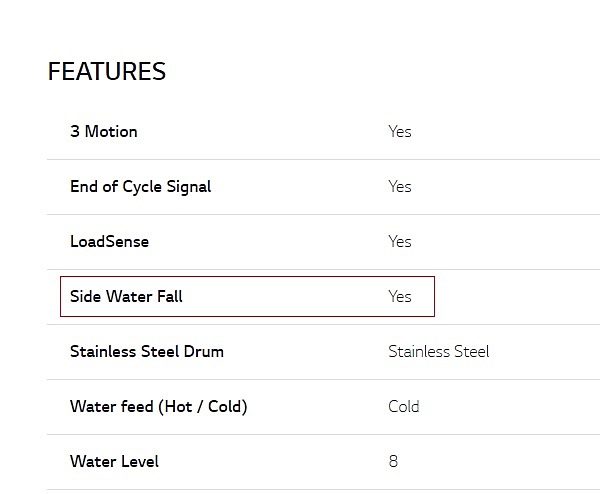The image size is (600, 494).
Task: Click the Stainless Steel value text
Action: [439, 352]
